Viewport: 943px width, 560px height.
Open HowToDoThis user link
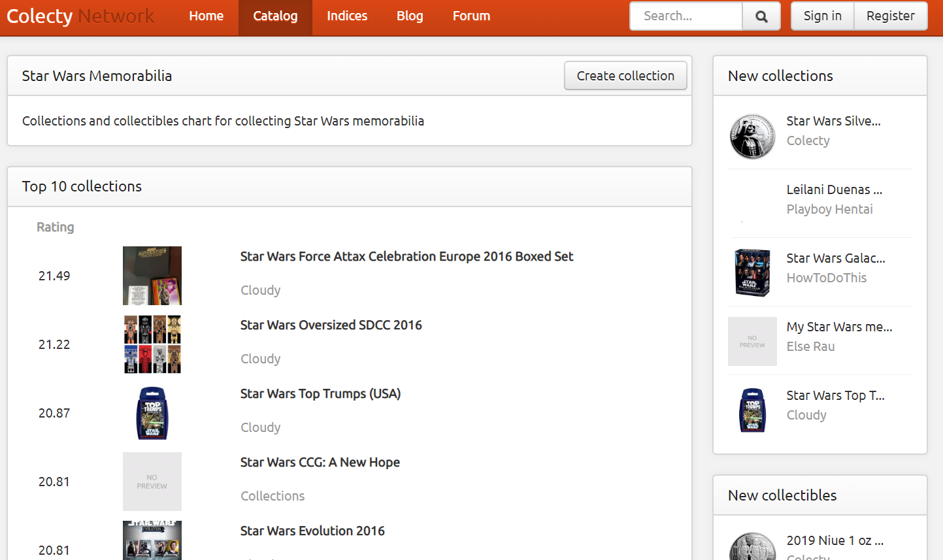point(826,278)
